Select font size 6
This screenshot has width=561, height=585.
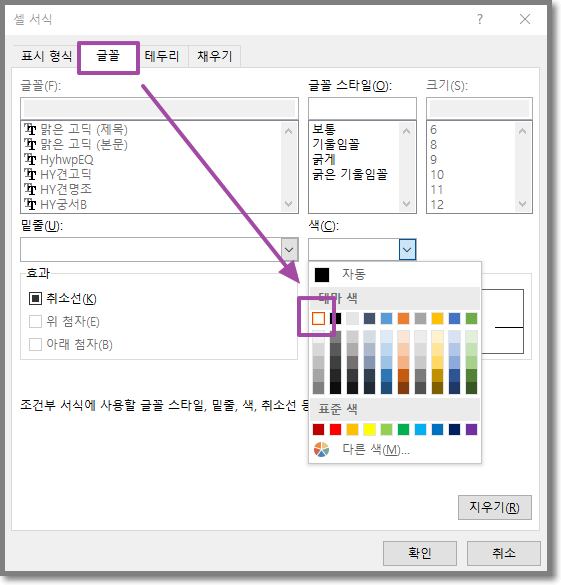(x=433, y=130)
